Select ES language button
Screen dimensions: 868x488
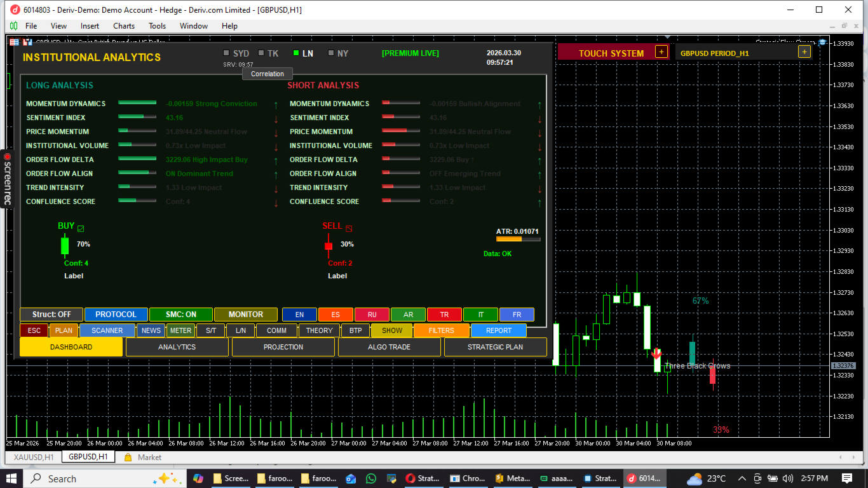(x=336, y=315)
